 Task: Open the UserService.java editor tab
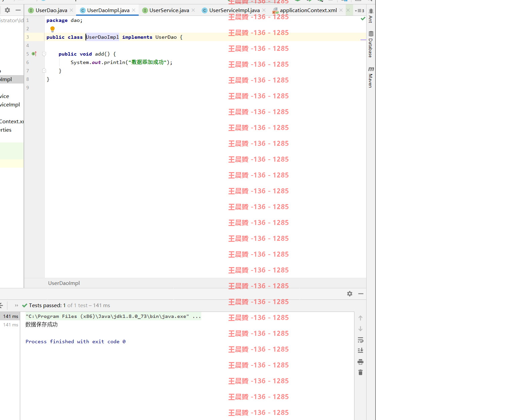[169, 10]
